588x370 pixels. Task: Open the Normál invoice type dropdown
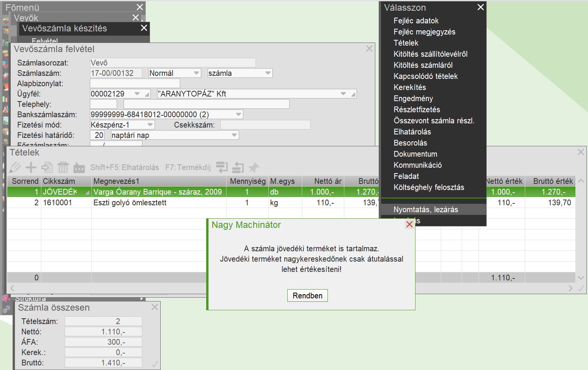[x=197, y=73]
